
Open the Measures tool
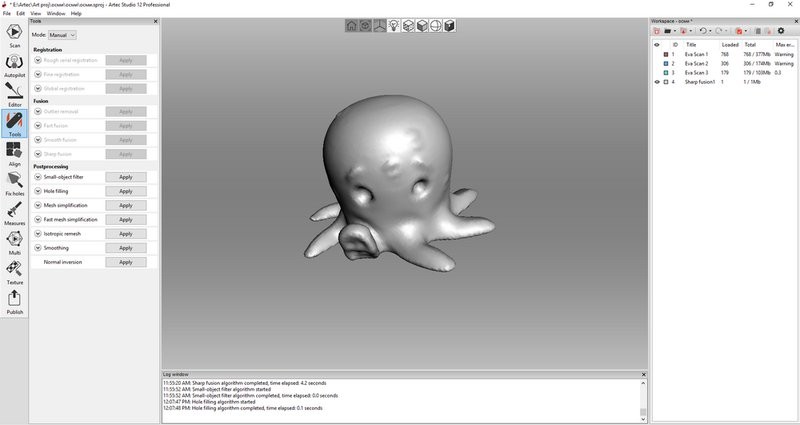pyautogui.click(x=14, y=212)
